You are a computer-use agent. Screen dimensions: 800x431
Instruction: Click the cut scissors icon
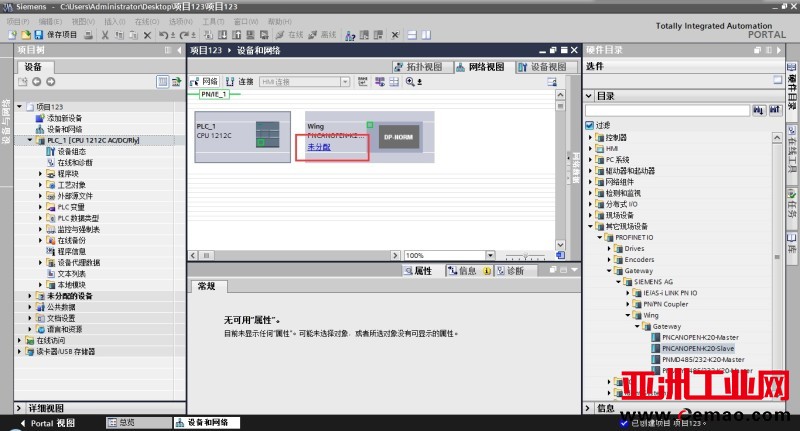(x=105, y=35)
